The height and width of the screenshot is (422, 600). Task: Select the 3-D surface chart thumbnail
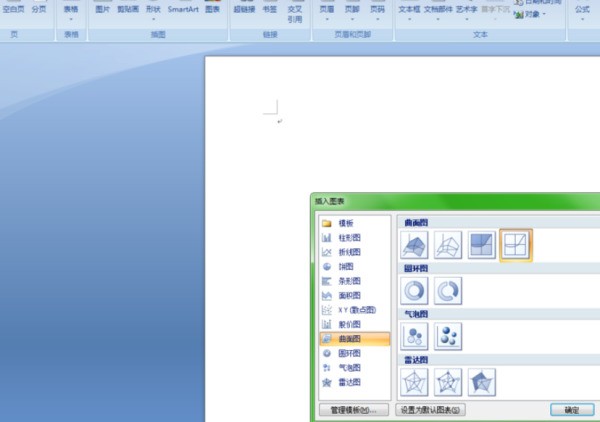pyautogui.click(x=414, y=244)
